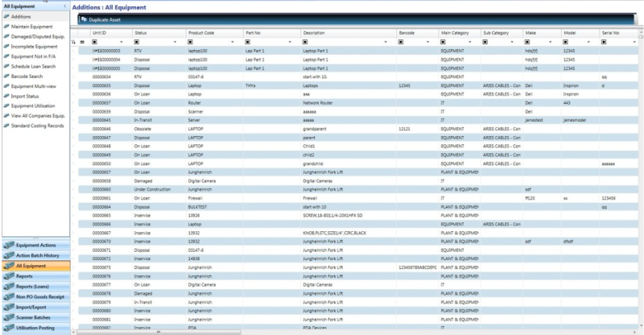Click the Equipment Not in F/A icon
Viewport: 644px width, 335px height.
click(6, 56)
